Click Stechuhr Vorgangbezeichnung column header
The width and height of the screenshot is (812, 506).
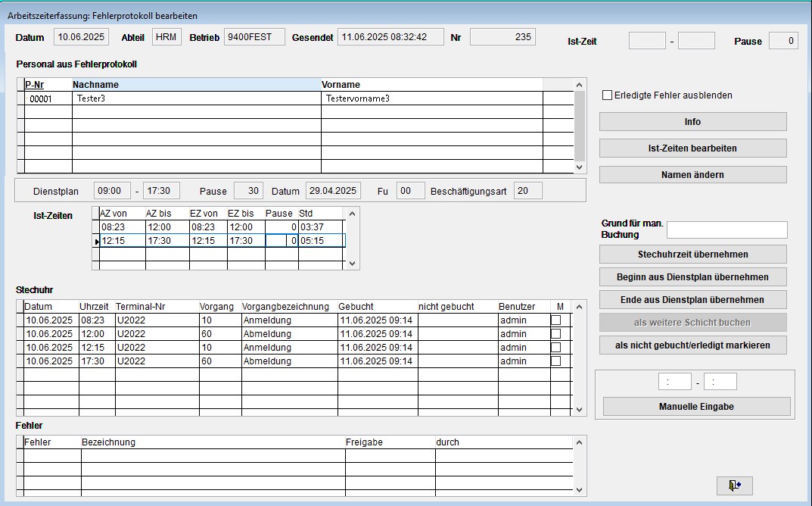pos(290,306)
